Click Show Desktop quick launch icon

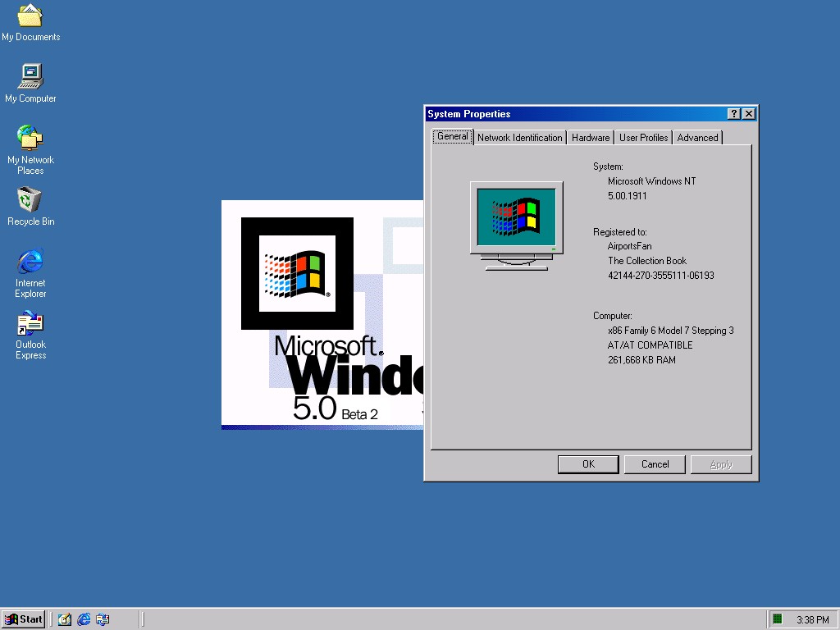(x=64, y=620)
